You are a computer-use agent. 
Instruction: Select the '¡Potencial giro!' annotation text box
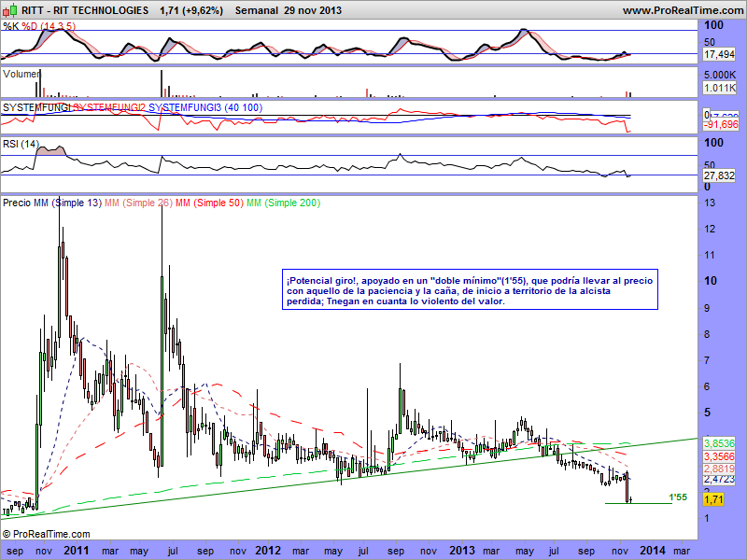[x=470, y=289]
